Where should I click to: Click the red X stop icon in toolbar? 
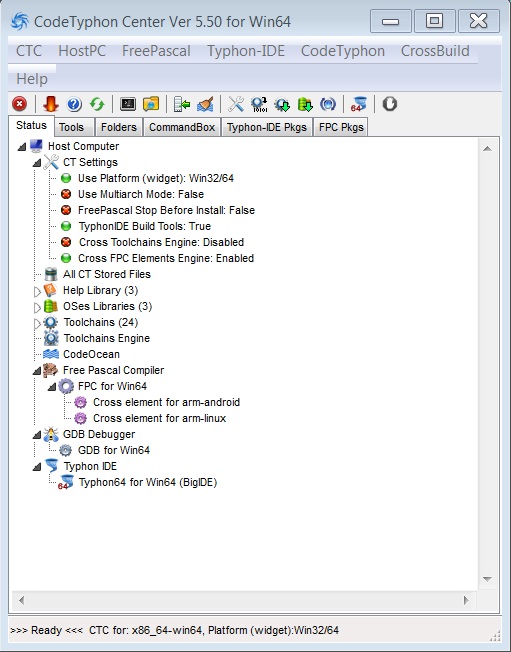(20, 104)
